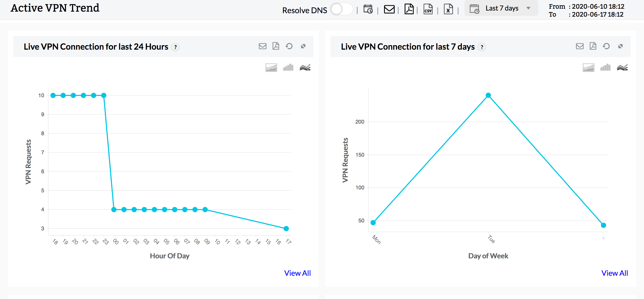
Task: Refresh the last 24 Hours VPN chart
Action: 289,46
